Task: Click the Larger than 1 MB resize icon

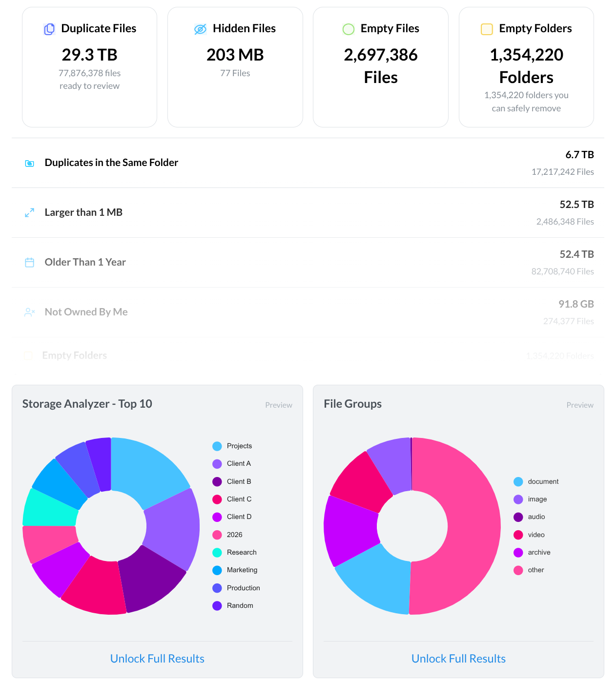Action: pyautogui.click(x=29, y=213)
